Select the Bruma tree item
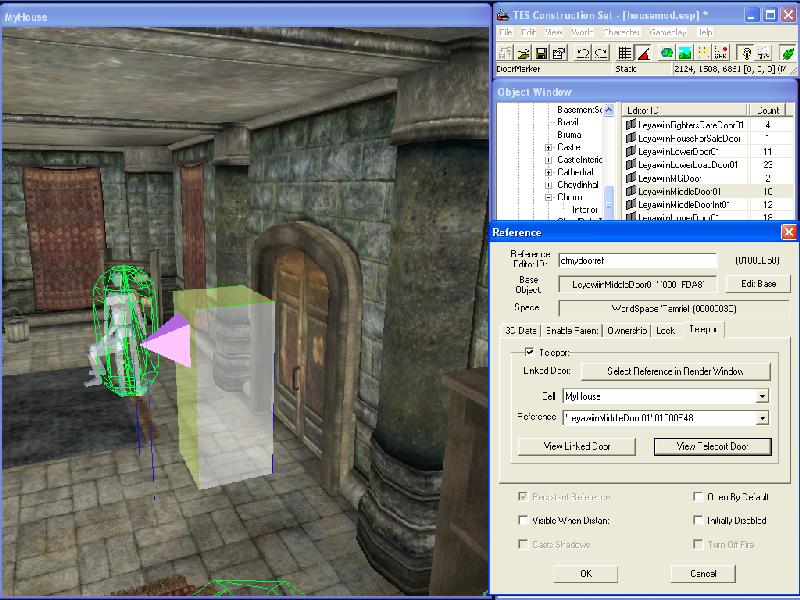 click(x=569, y=135)
